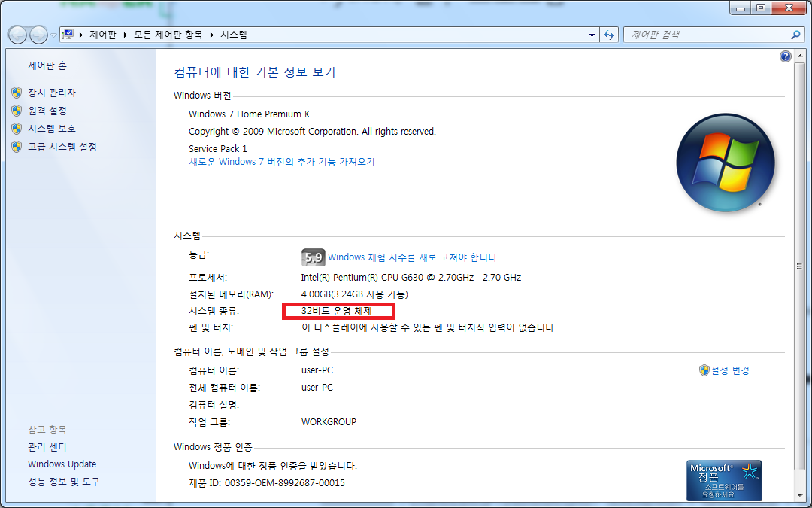
Task: Click shield icon beside 시스템 보호
Action: 17,129
